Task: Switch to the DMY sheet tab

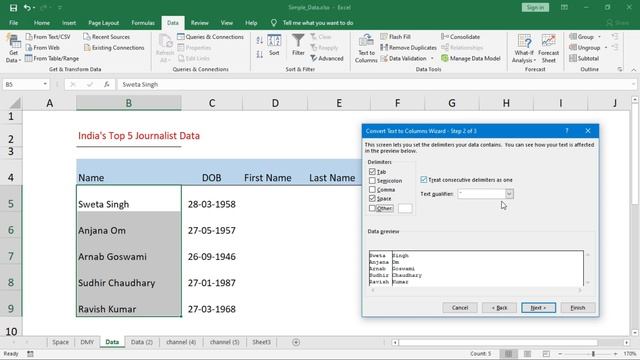Action: pos(87,342)
